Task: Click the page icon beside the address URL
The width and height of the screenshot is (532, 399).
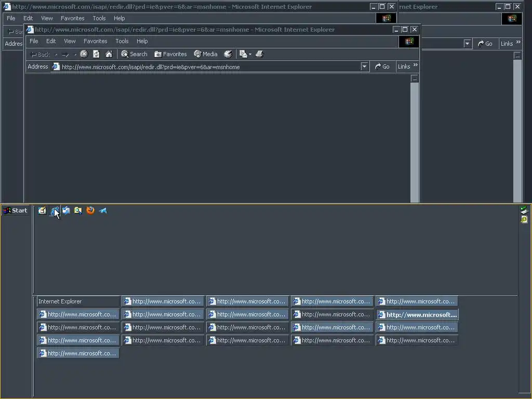Action: click(56, 67)
